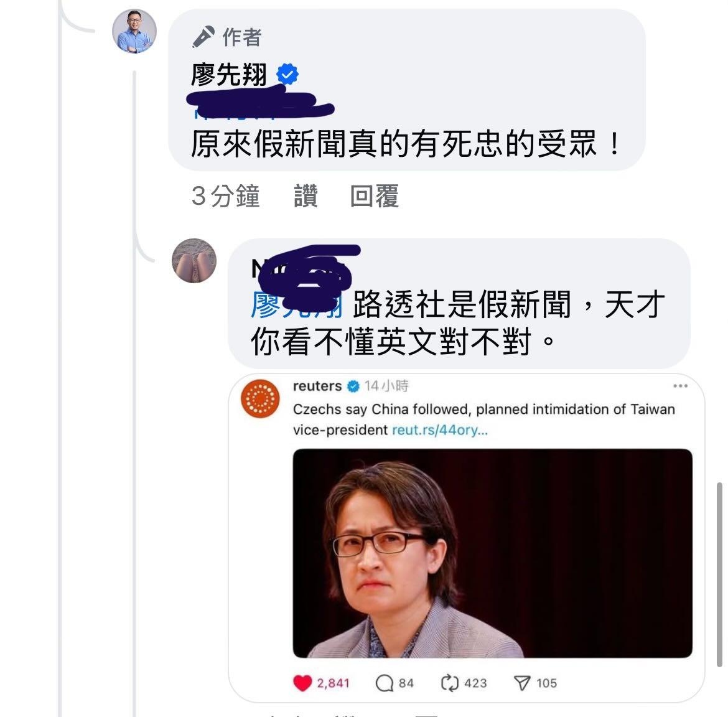Click the reuters account name
The height and width of the screenshot is (717, 728).
(x=317, y=386)
